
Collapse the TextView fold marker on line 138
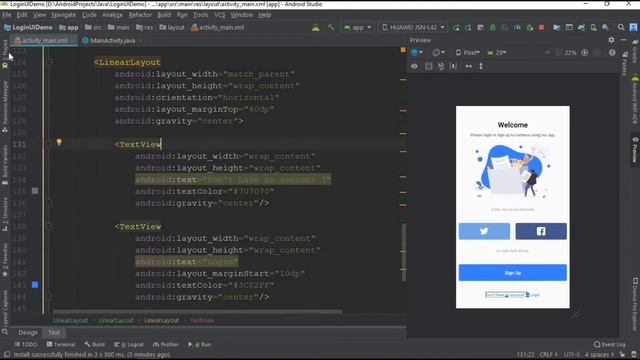(x=49, y=226)
